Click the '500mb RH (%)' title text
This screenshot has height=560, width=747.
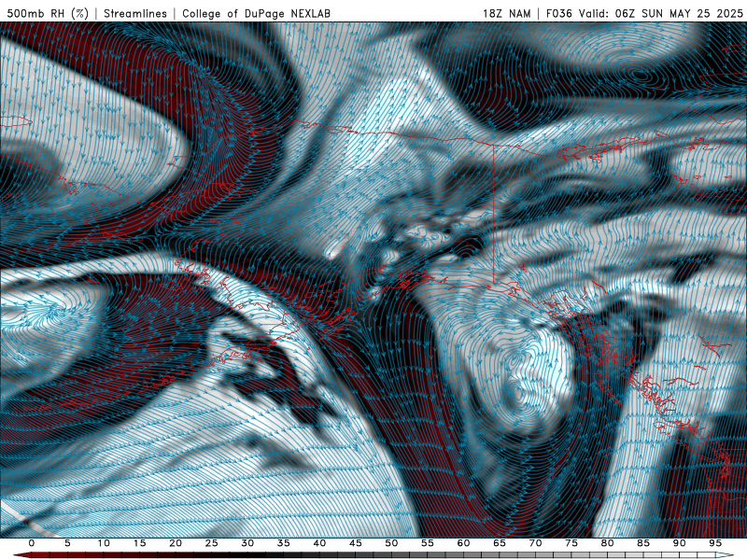tap(48, 13)
